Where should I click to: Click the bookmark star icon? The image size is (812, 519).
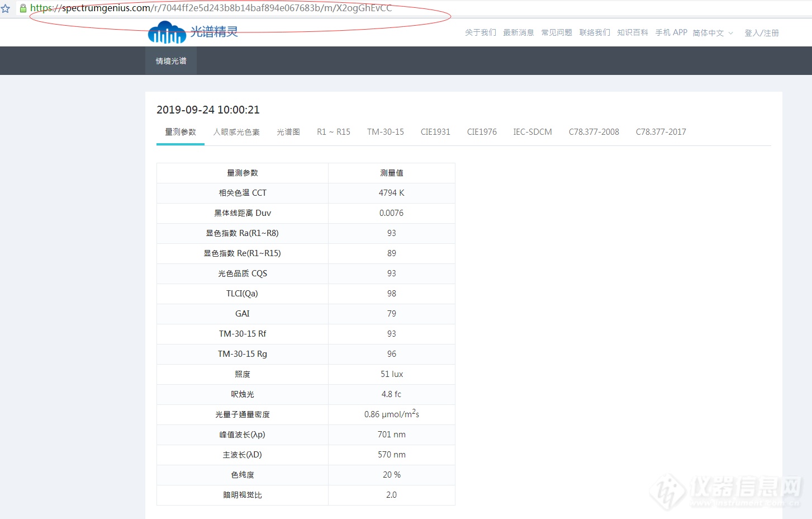tap(6, 8)
